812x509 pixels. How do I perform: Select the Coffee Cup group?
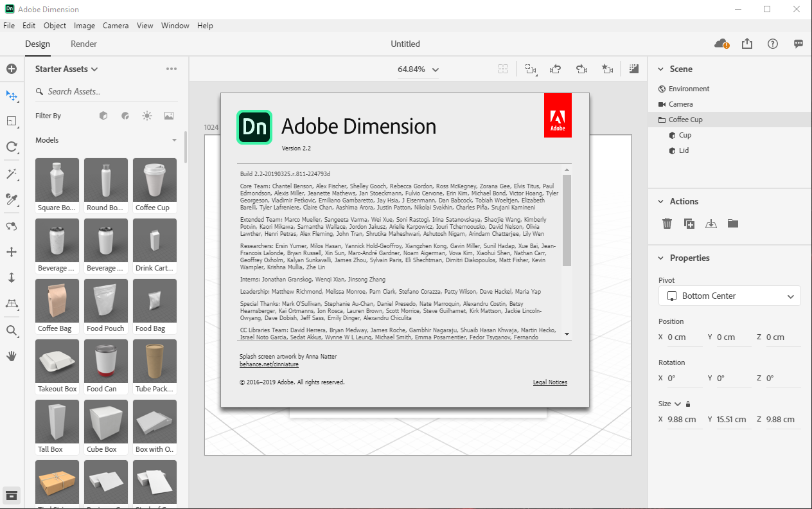730,120
